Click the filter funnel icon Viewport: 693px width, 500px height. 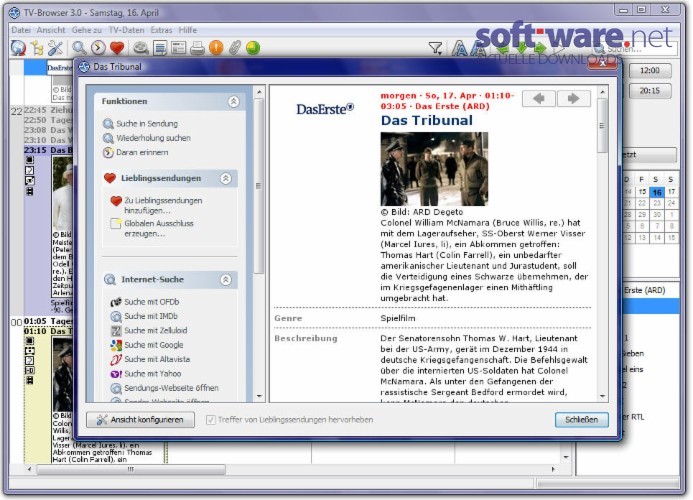pos(435,48)
